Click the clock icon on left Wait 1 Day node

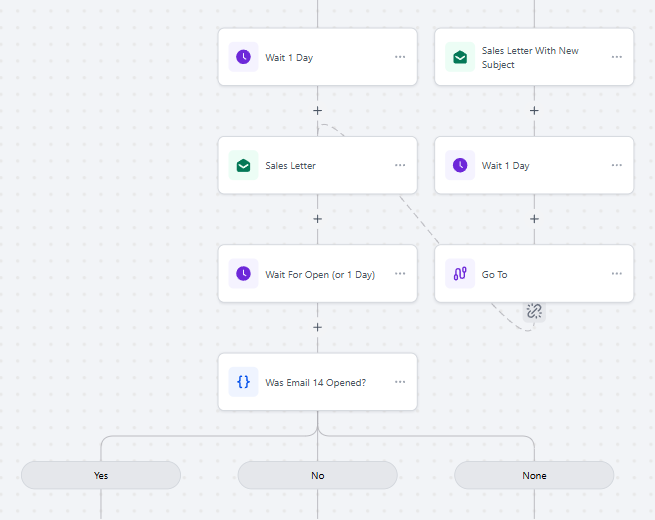pos(243,57)
